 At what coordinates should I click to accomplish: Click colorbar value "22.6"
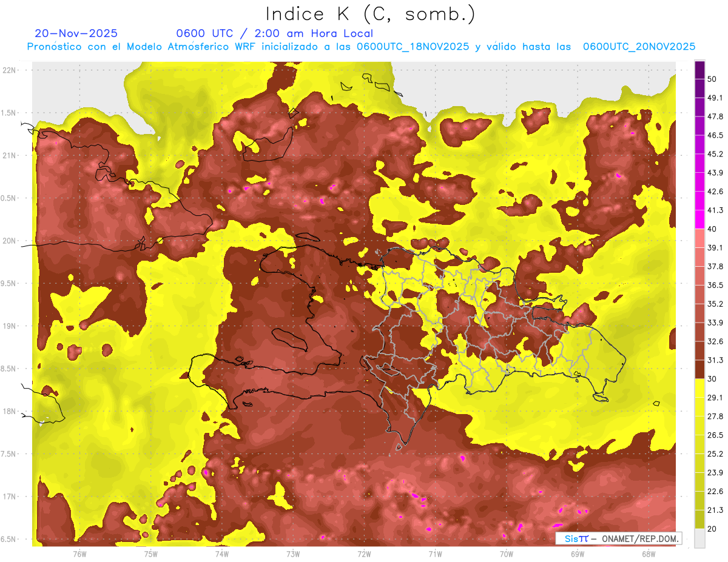pyautogui.click(x=715, y=491)
